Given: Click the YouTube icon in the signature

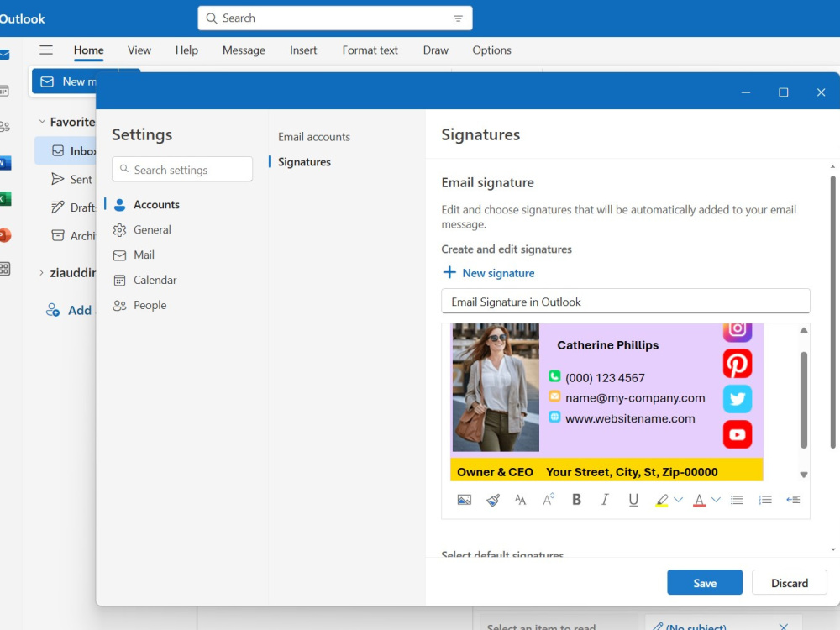Looking at the screenshot, I should (738, 434).
